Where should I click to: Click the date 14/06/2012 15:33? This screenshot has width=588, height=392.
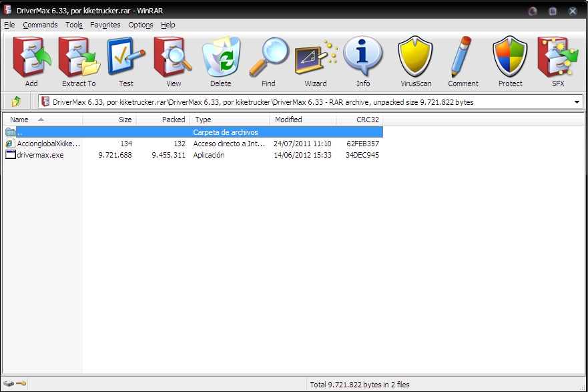(302, 155)
